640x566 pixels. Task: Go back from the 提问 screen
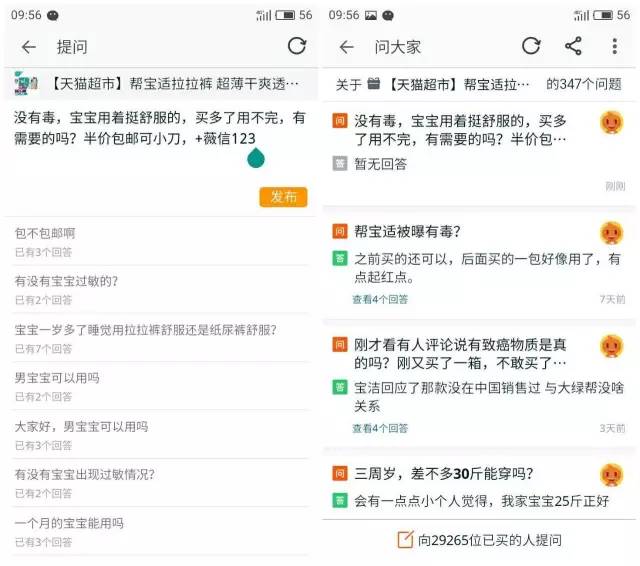pos(29,47)
